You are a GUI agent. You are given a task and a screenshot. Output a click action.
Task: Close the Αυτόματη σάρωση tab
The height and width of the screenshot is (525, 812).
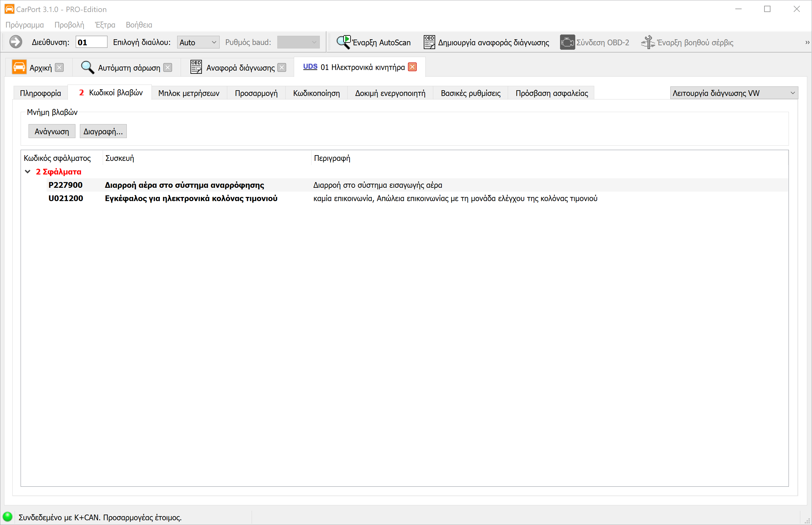pos(168,67)
